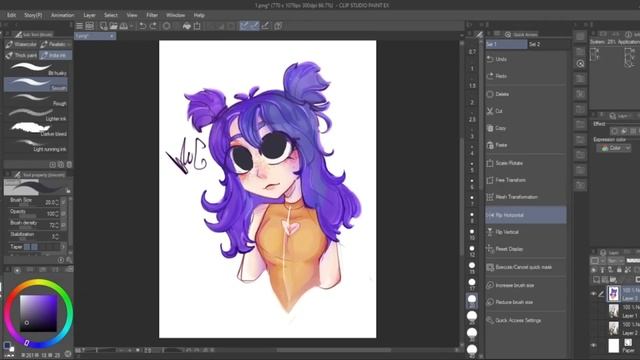Image resolution: width=640 pixels, height=360 pixels.
Task: Select the Darker bleed brush
Action: (x=36, y=129)
